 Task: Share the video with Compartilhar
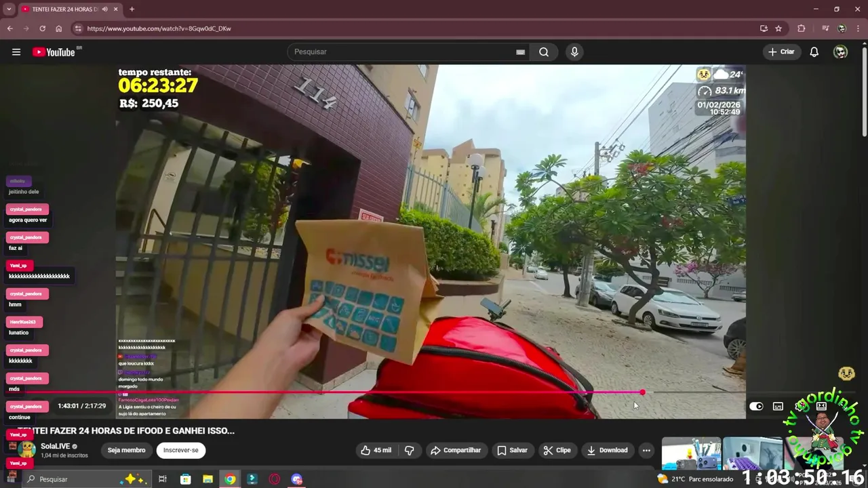point(456,450)
